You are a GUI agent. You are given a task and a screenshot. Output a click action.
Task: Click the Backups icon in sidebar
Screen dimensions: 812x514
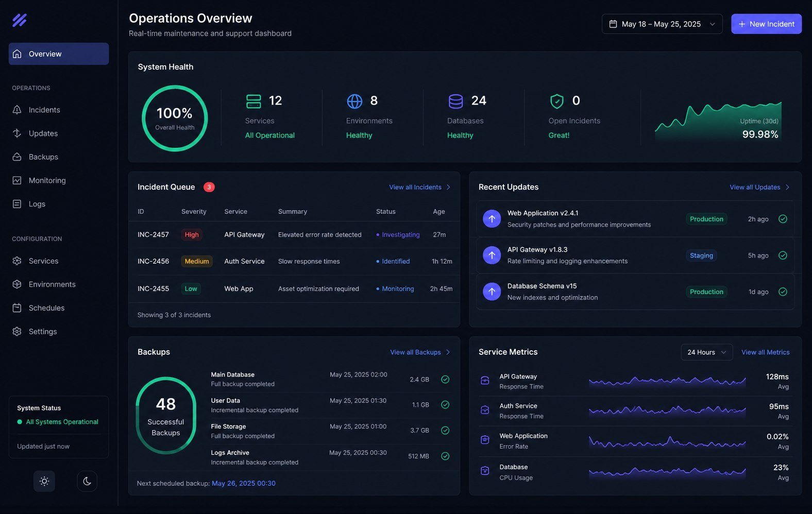point(17,157)
